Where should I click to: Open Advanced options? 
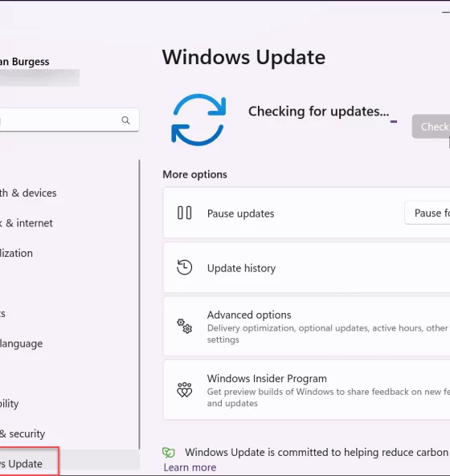pyautogui.click(x=306, y=327)
